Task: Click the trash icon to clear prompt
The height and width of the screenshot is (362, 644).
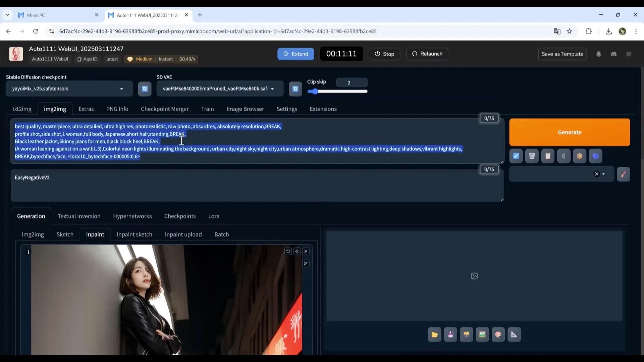Action: click(x=532, y=156)
